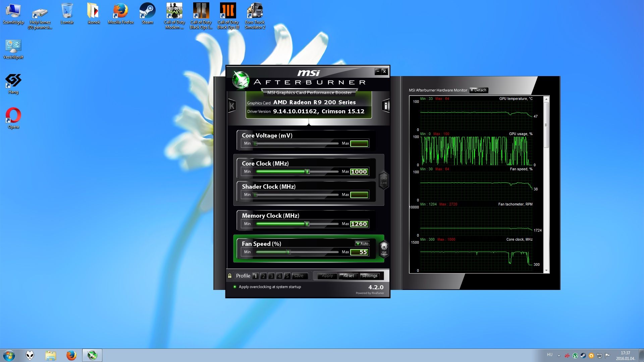Screen dimensions: 644x362
Task: Select profile slot 4
Action: [279, 276]
